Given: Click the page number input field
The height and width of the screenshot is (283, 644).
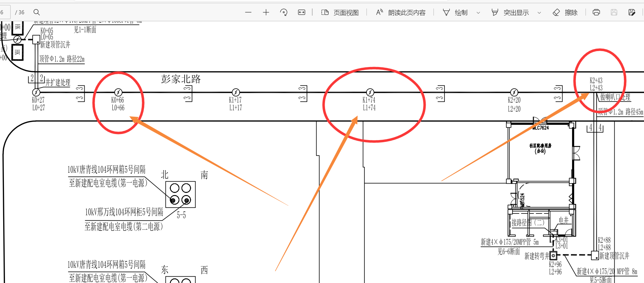Looking at the screenshot, I should pos(5,12).
